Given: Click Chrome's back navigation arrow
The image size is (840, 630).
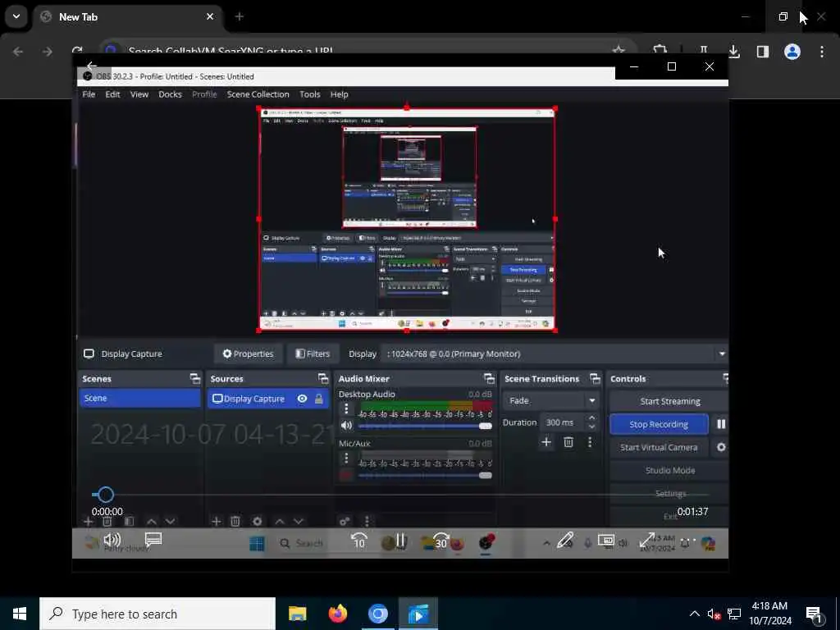Looking at the screenshot, I should [18, 52].
